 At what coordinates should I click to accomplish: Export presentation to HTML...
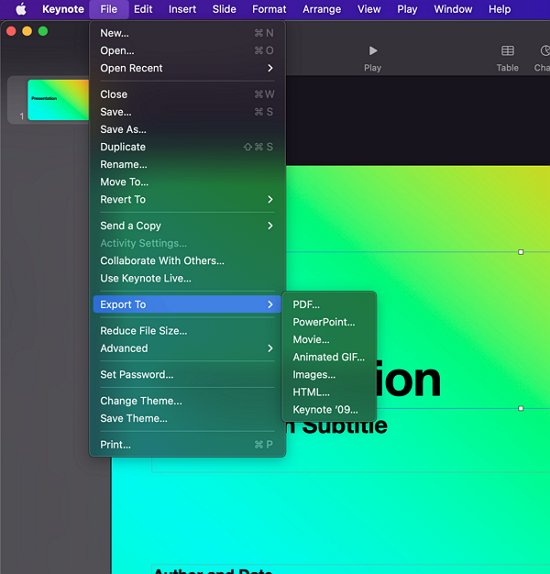coord(329,392)
